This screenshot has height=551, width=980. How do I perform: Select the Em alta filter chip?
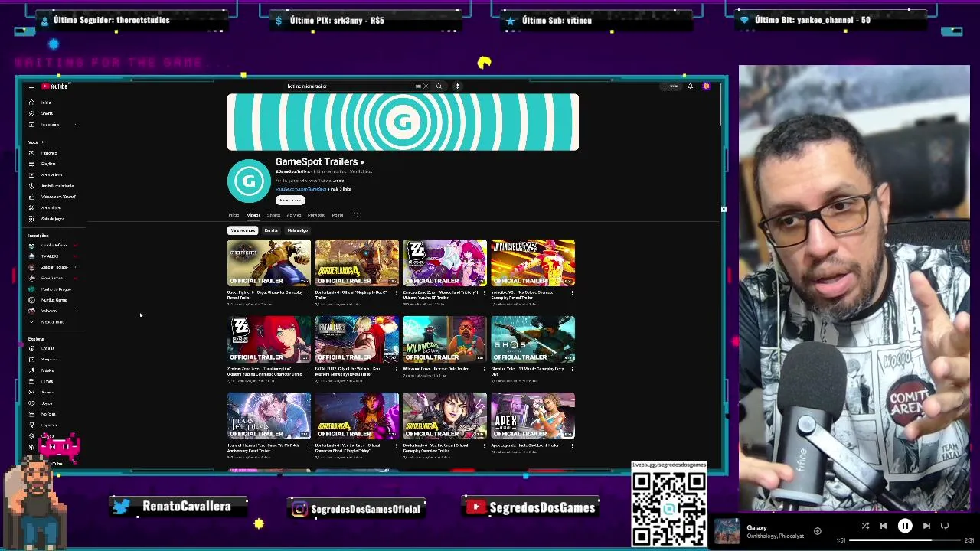271,230
